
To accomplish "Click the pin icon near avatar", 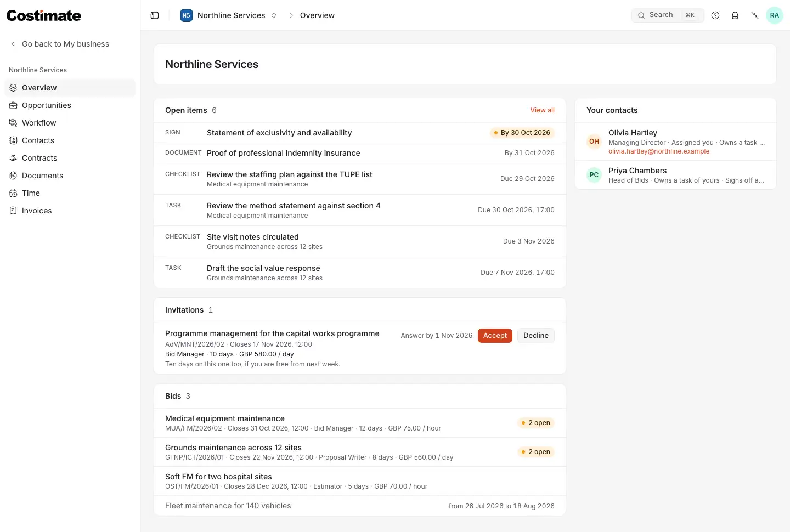I will point(755,15).
